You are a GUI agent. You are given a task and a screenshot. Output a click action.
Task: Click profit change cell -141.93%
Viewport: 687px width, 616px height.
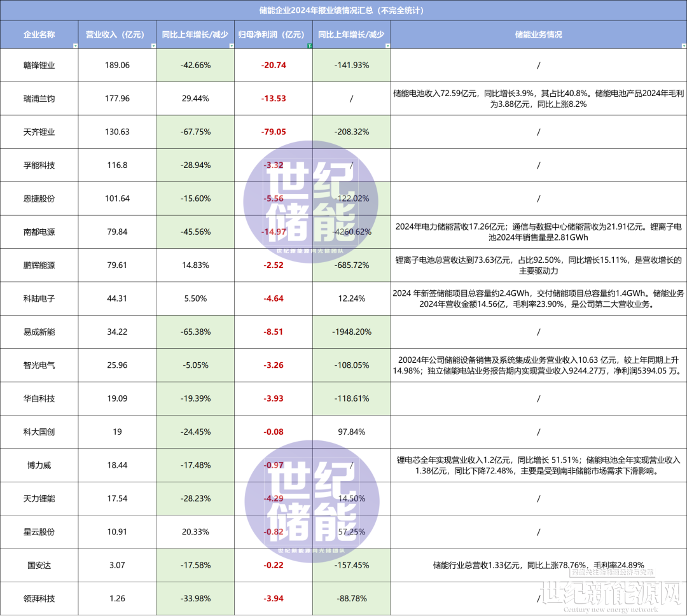pos(351,66)
